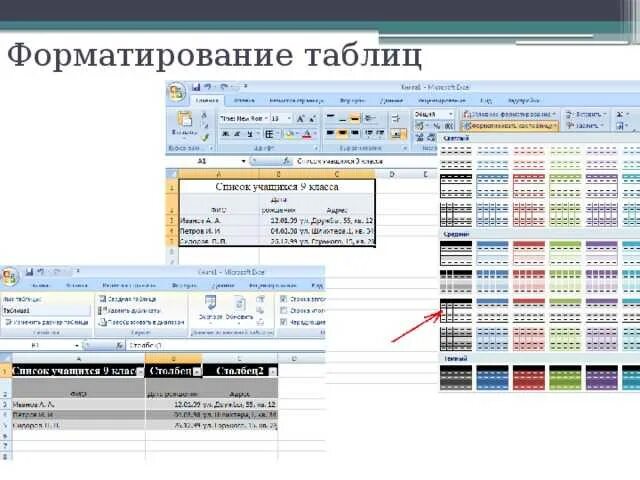
Task: Click the Fill Color paint bucket swatch
Action: pyautogui.click(x=289, y=134)
